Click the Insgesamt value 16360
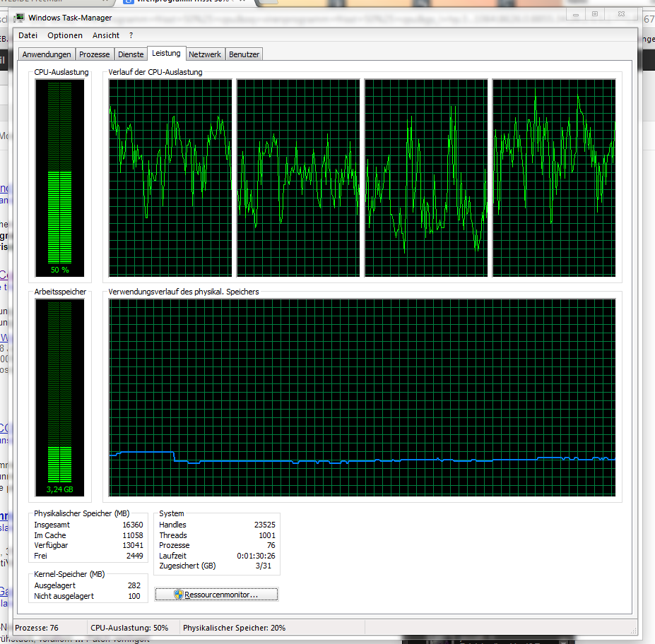The image size is (655, 644). (132, 525)
